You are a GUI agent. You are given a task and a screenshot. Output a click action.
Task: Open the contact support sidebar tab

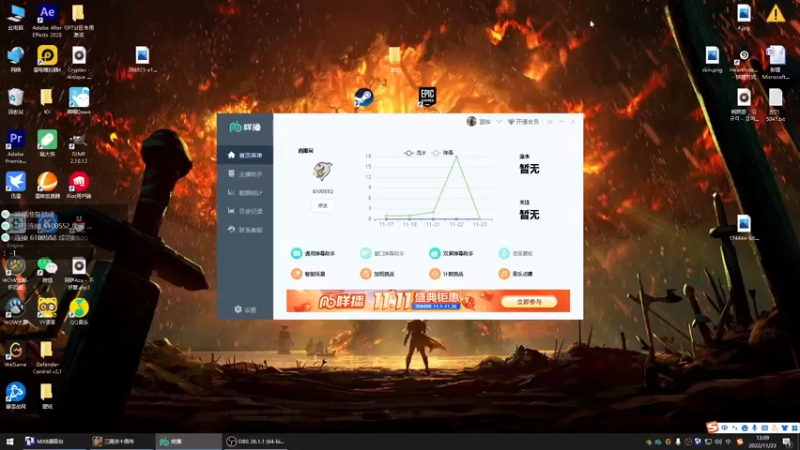(245, 230)
